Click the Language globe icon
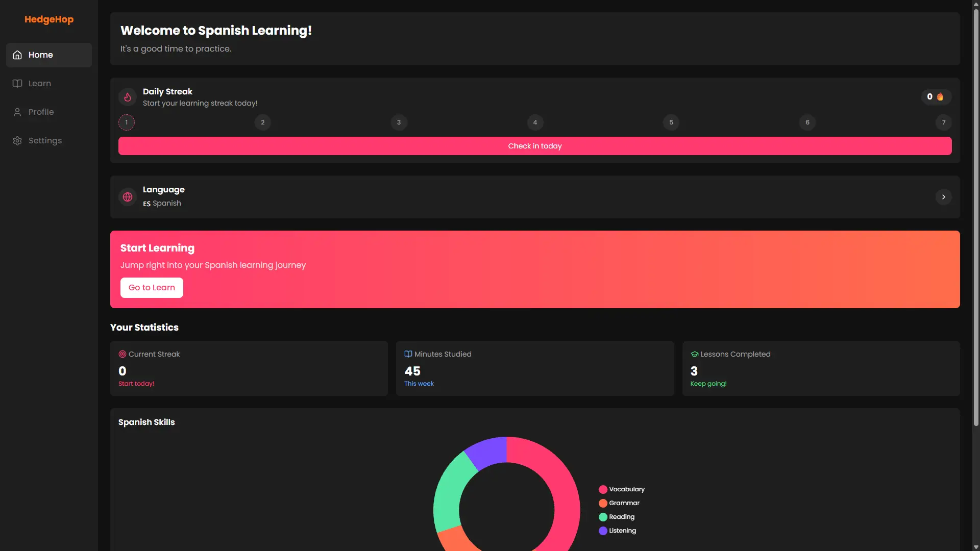980x551 pixels. pyautogui.click(x=128, y=197)
